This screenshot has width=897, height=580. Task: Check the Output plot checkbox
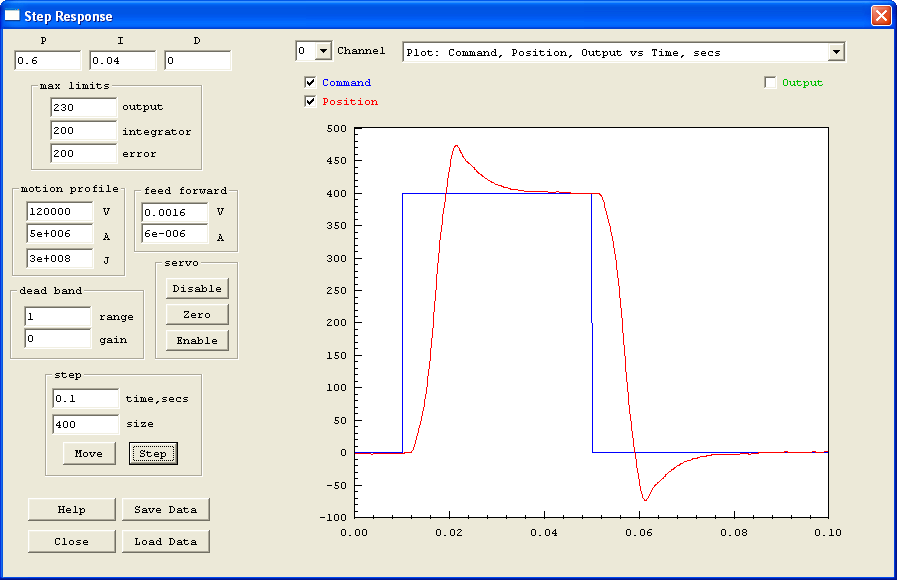click(770, 83)
